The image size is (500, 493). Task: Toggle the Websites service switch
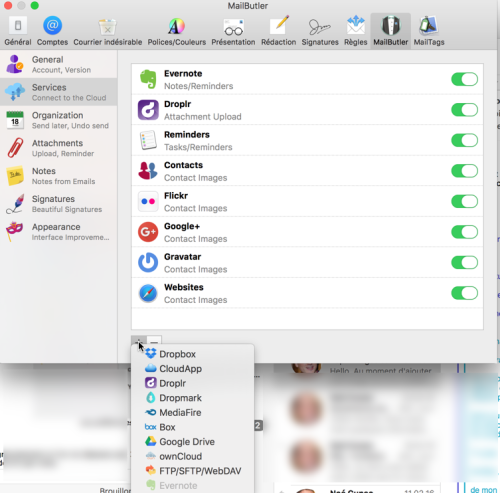[x=464, y=293]
